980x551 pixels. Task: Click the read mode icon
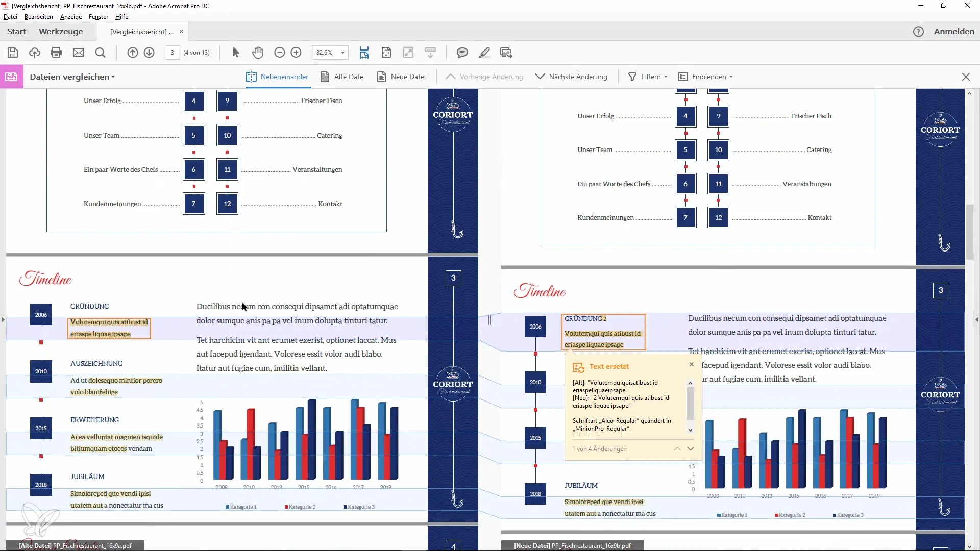[x=430, y=53]
